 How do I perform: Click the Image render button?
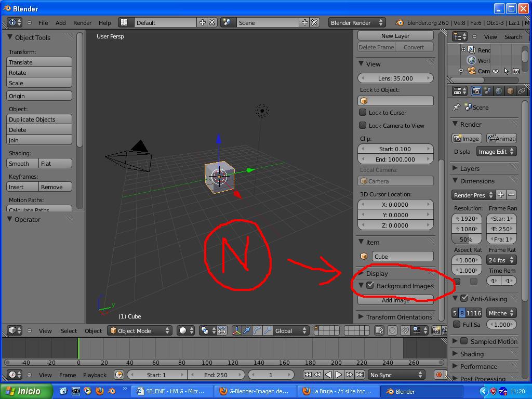click(467, 138)
